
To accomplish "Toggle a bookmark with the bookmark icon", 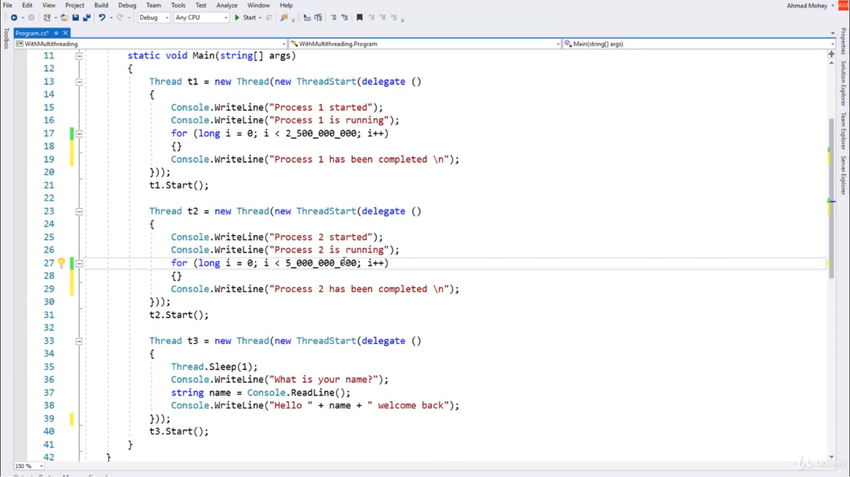I will point(359,17).
